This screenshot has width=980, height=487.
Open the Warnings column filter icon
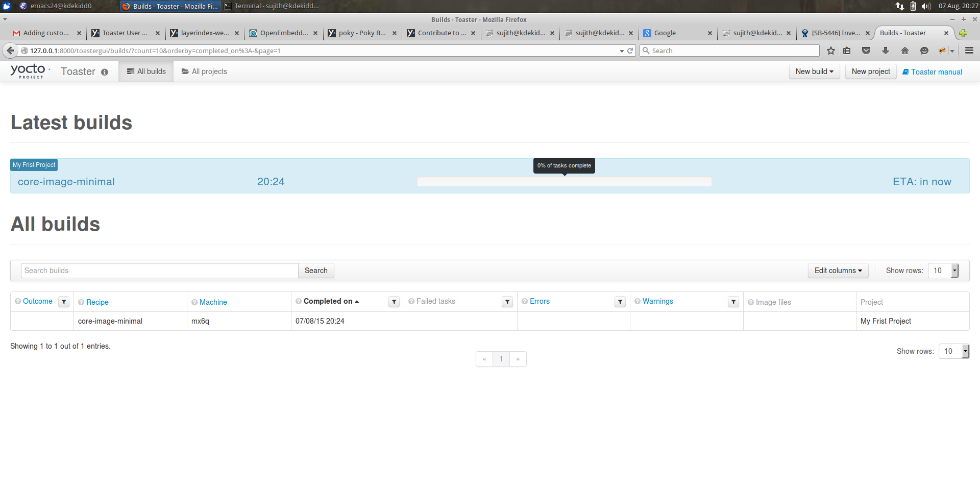coord(733,302)
